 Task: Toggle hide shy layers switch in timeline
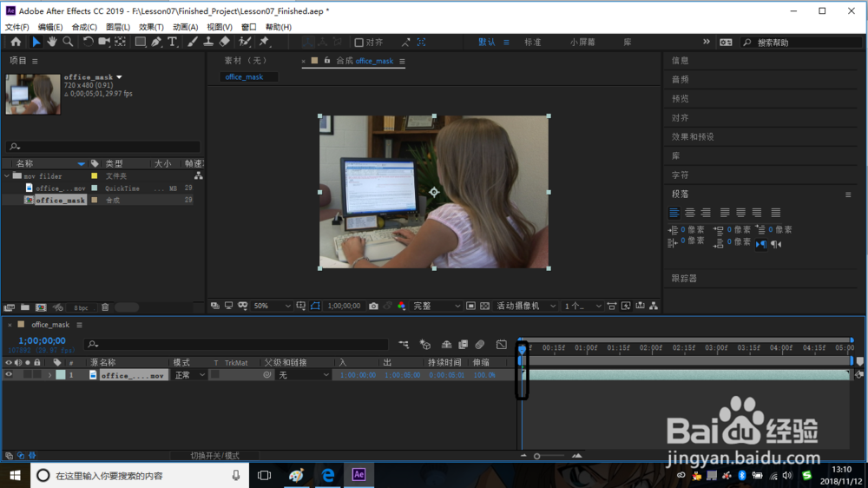[x=446, y=345]
